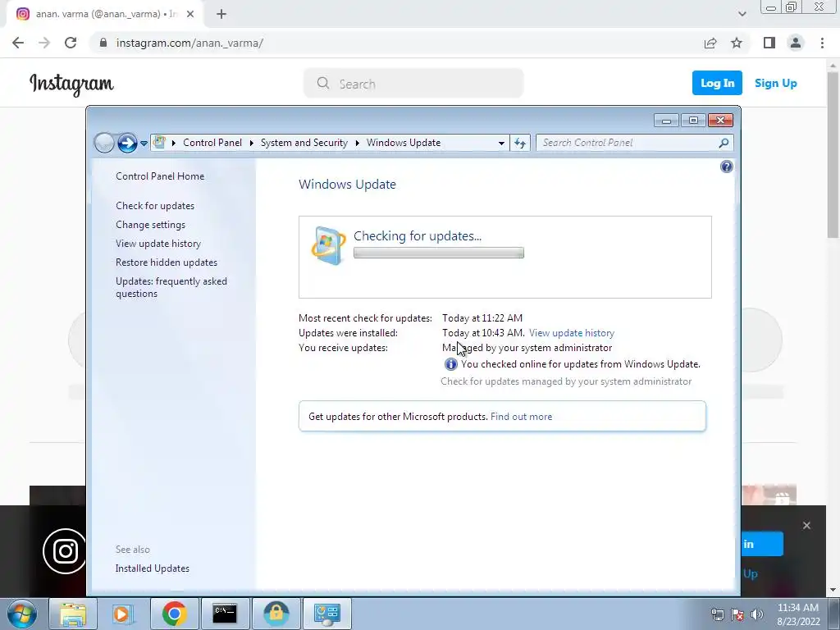Screen dimensions: 840x630
Task: Click the forward arrow in Control Panel
Action: [x=127, y=143]
